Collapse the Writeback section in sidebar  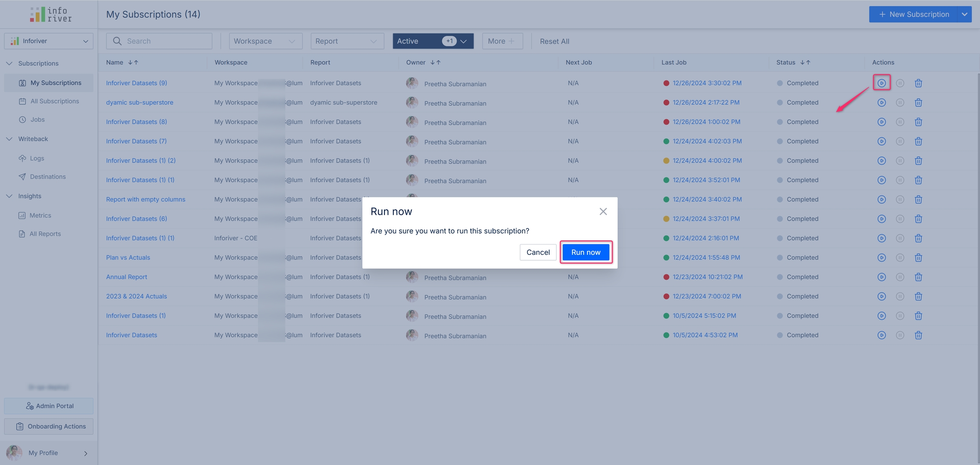(9, 139)
